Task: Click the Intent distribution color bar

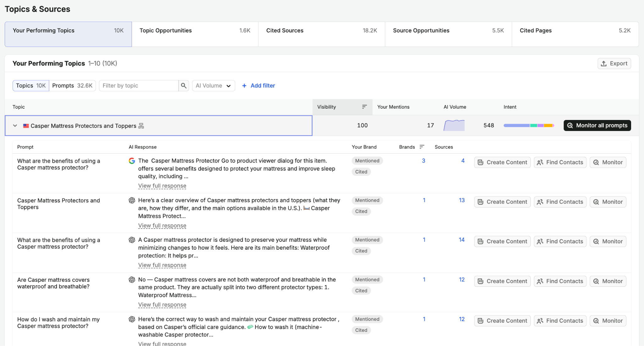Action: click(x=529, y=125)
